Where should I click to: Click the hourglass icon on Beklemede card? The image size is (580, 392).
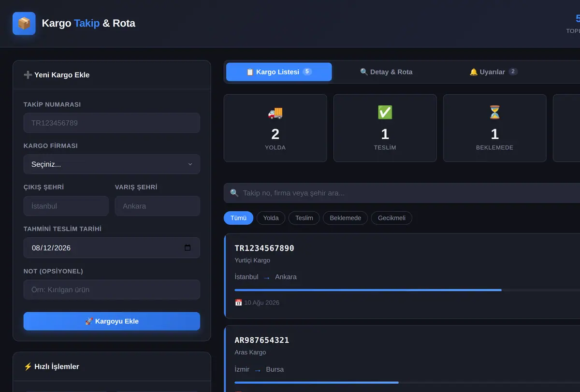click(494, 113)
